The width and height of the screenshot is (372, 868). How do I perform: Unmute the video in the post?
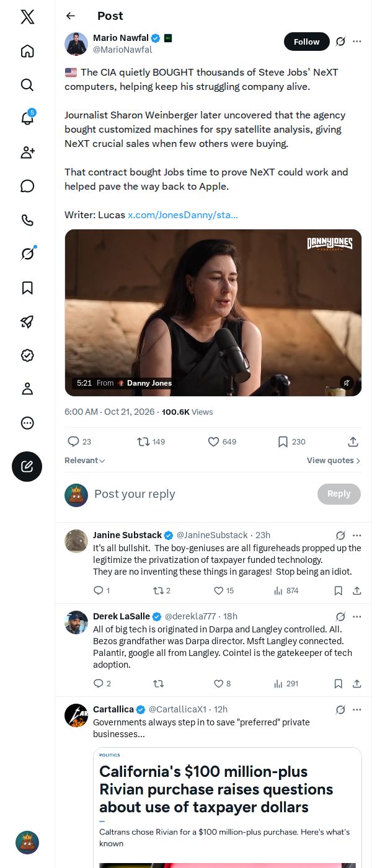coord(347,383)
